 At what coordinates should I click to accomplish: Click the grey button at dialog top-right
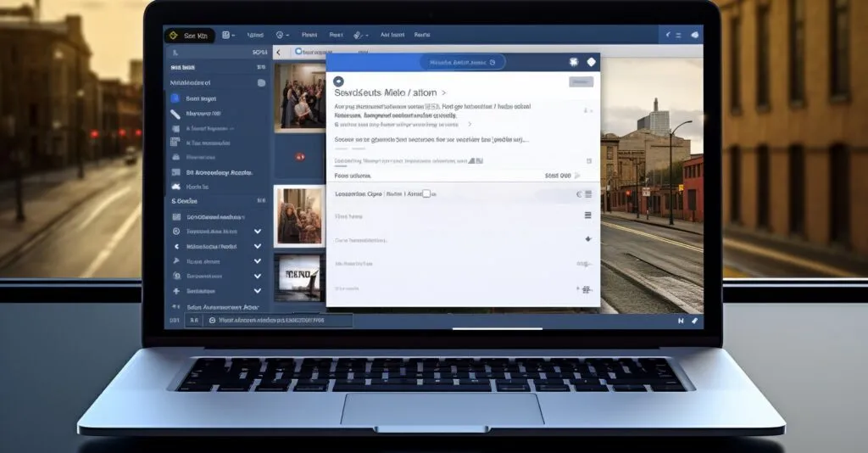coord(581,82)
